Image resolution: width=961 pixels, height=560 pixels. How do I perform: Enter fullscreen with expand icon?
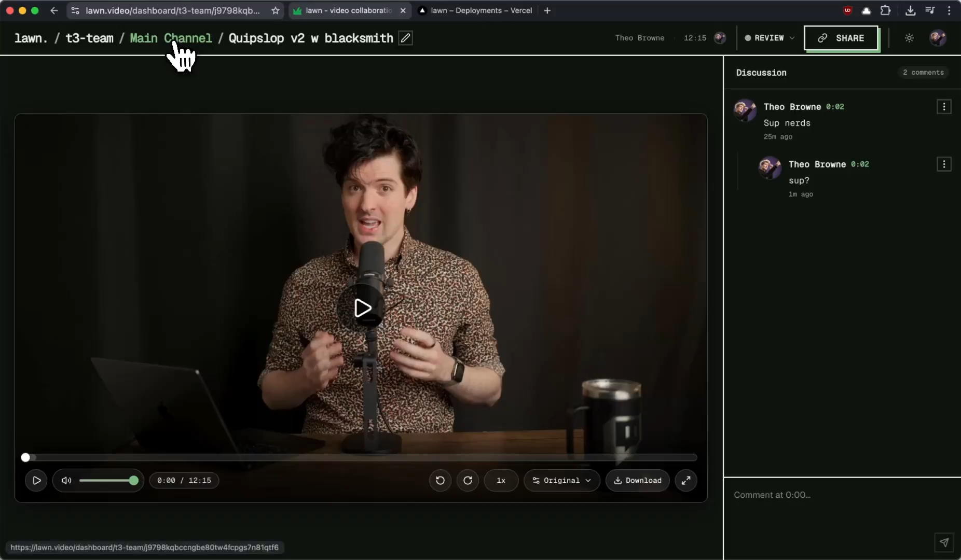click(x=685, y=480)
